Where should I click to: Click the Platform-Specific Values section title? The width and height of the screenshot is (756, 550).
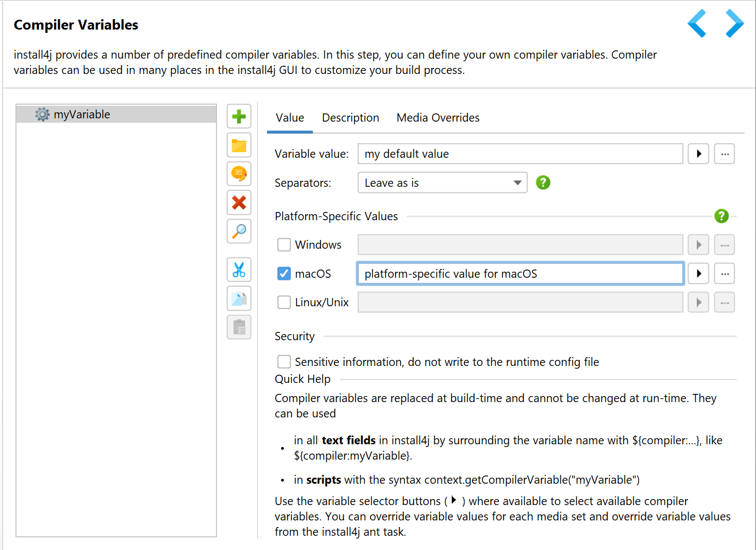(x=336, y=216)
